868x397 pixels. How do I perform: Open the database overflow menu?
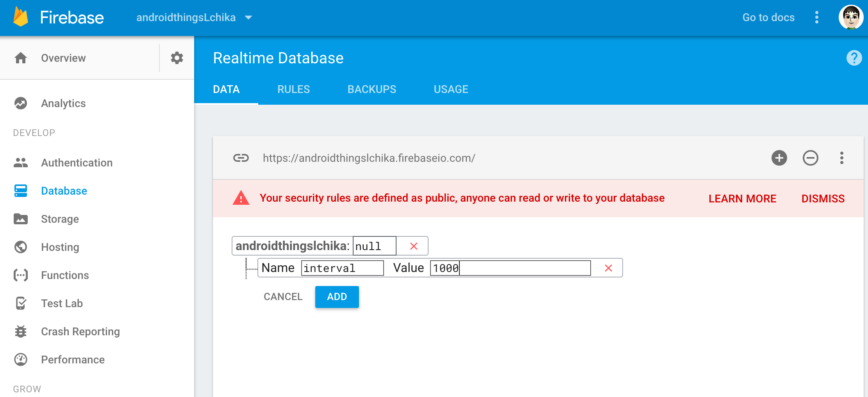[x=842, y=158]
